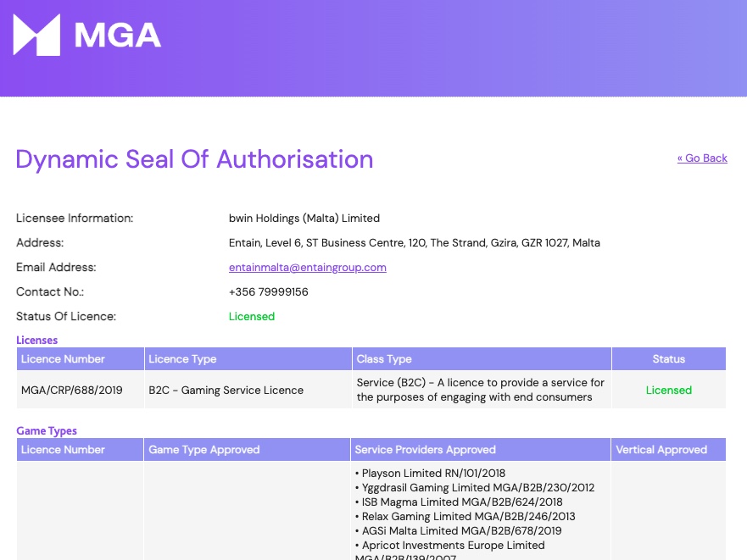This screenshot has height=560, width=747.
Task: Click the Licenses section heading
Action: click(37, 340)
